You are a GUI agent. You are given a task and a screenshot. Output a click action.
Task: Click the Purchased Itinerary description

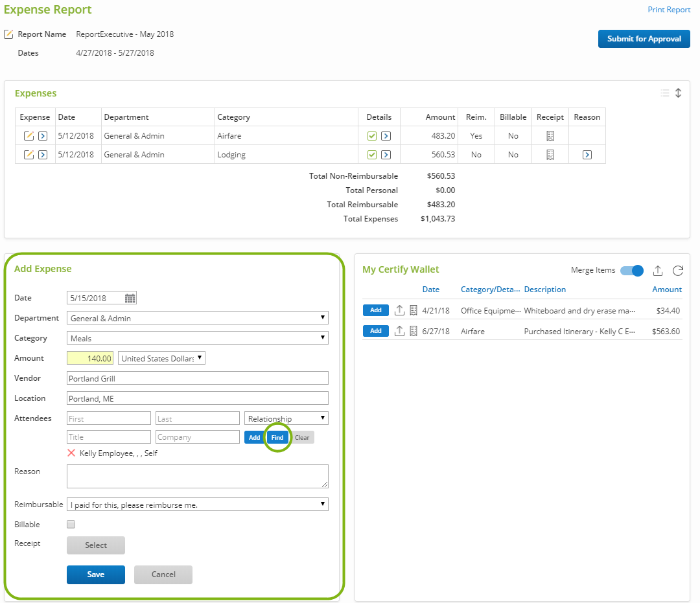(x=579, y=332)
